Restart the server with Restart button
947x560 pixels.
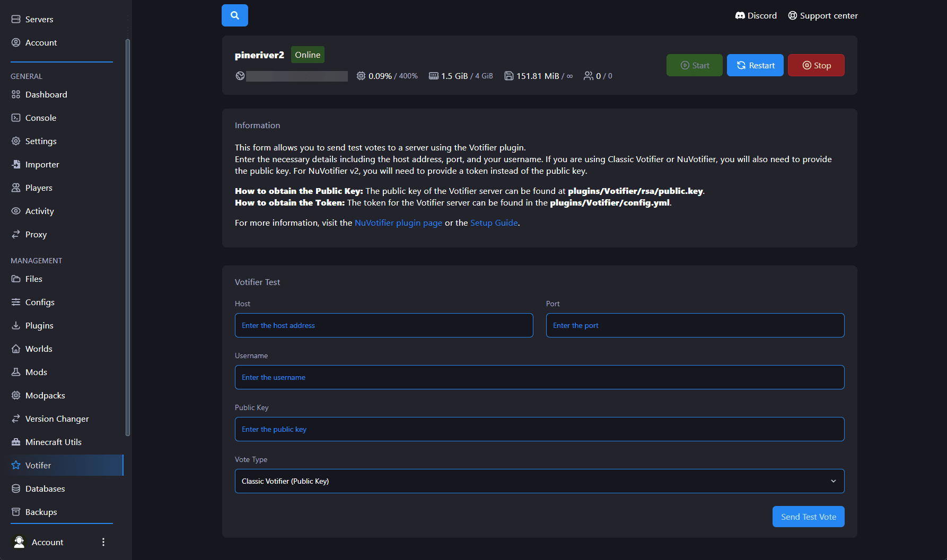tap(755, 65)
